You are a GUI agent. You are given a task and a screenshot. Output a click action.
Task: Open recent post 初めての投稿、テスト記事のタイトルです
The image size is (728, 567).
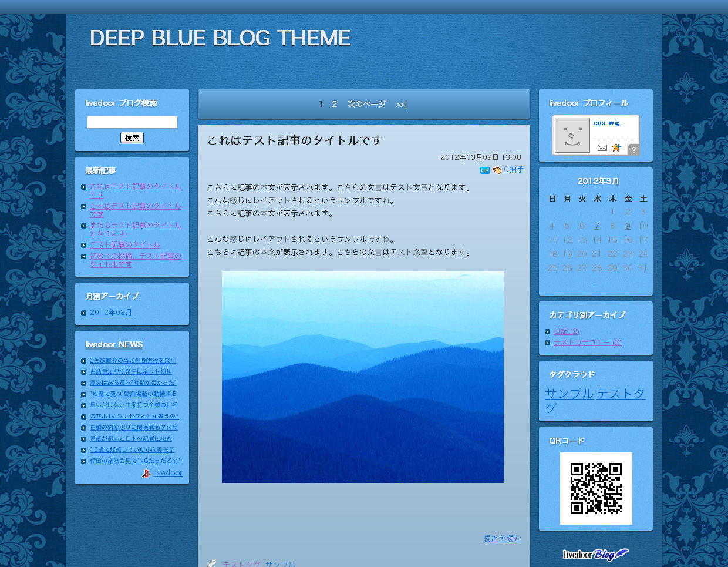(x=135, y=260)
